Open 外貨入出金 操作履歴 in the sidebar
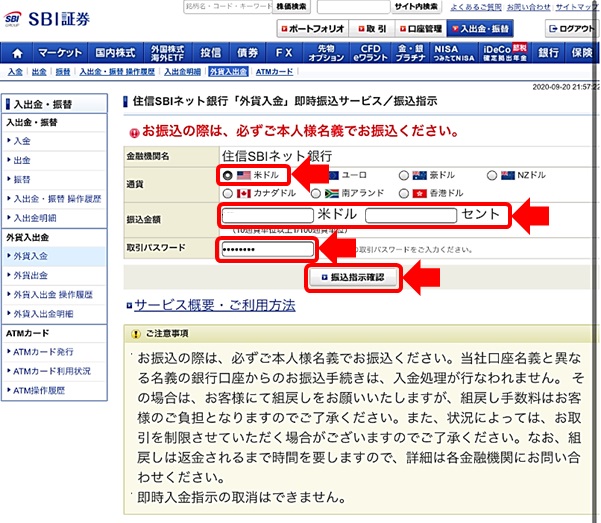The image size is (601, 523). pyautogui.click(x=53, y=294)
